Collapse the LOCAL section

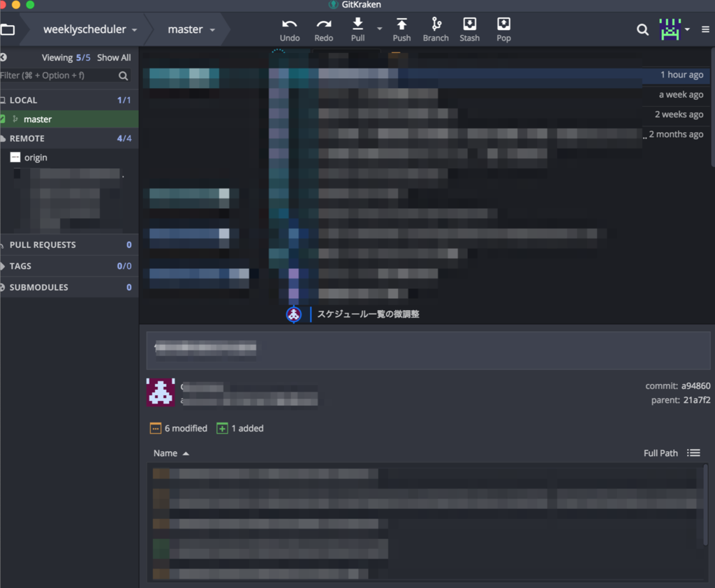tap(69, 100)
